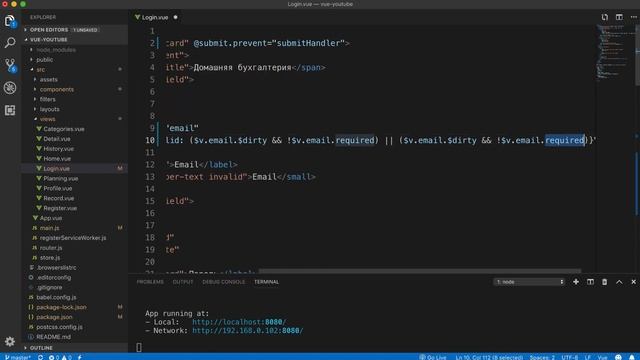
Task: Open the feedback smiley in status bar
Action: coord(618,357)
